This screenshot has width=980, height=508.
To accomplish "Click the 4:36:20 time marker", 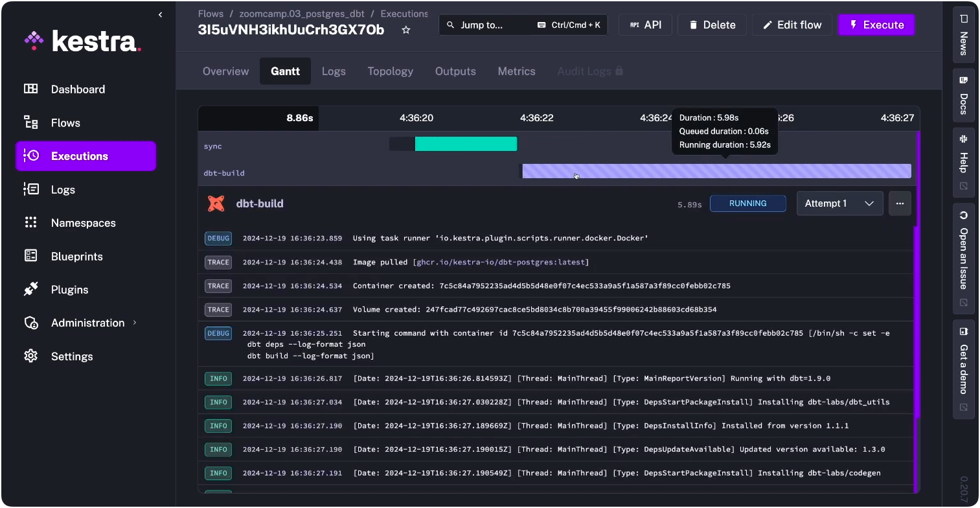I will click(x=416, y=118).
